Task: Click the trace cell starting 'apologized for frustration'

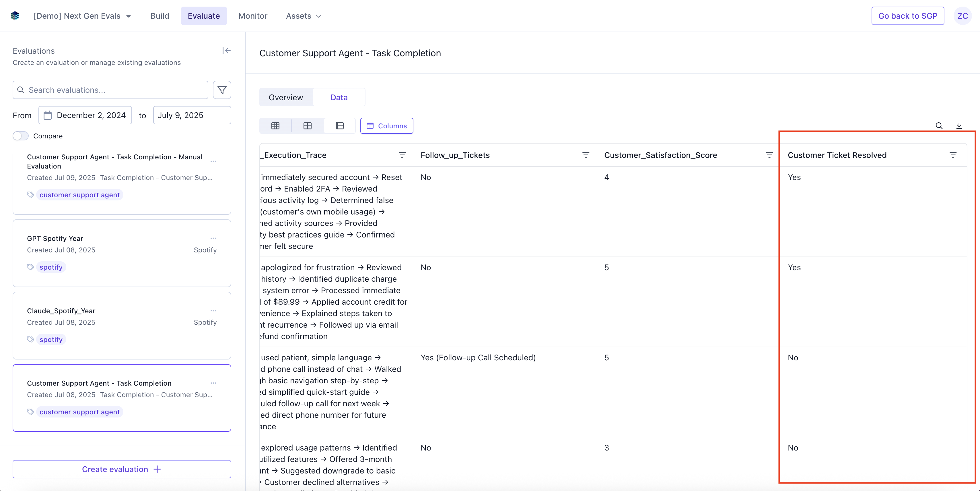Action: coord(334,302)
